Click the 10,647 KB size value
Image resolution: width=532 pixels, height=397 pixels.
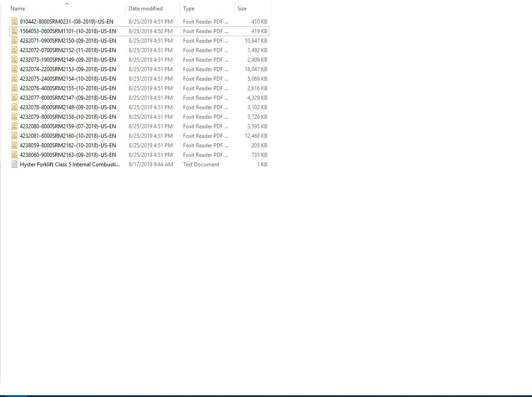pos(256,40)
